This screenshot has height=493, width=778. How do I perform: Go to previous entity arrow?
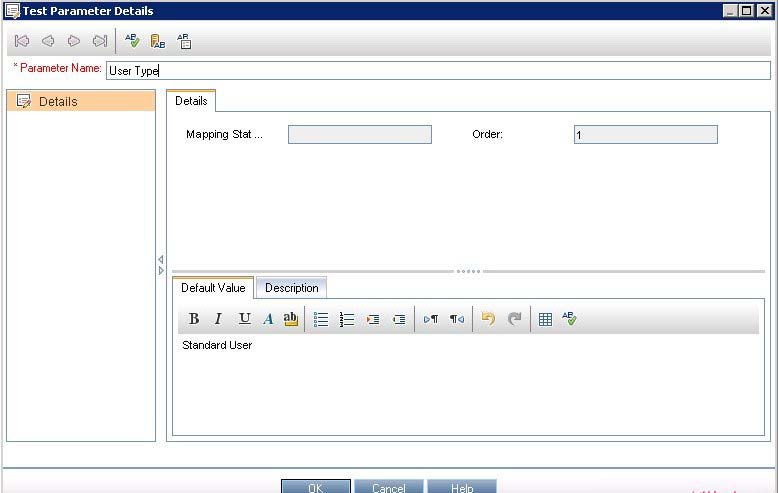(x=48, y=41)
